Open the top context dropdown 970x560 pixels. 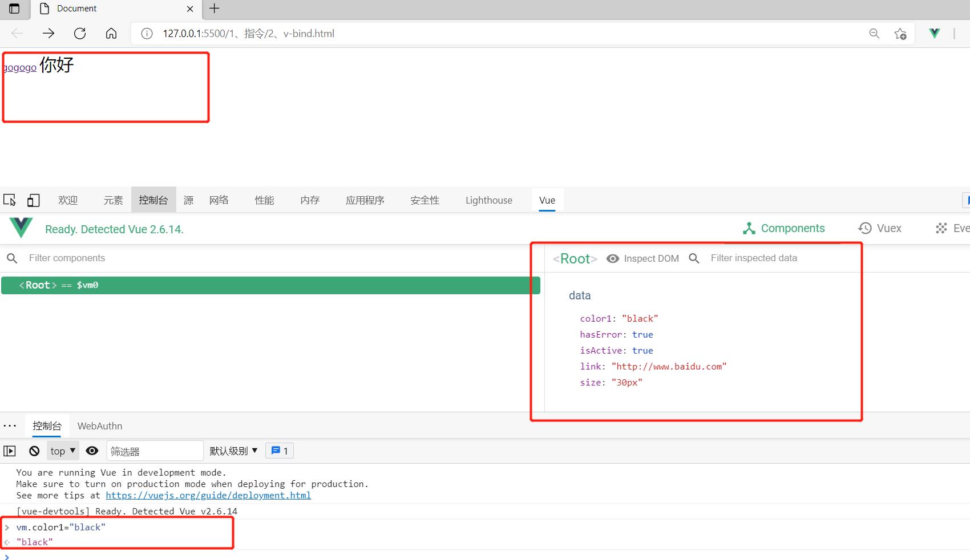click(x=63, y=451)
